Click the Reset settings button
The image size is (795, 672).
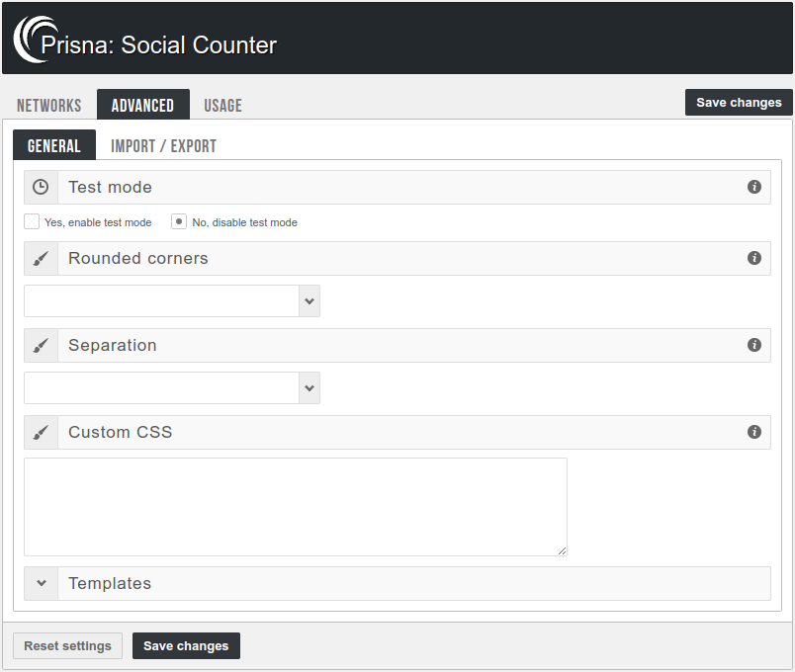pos(67,645)
